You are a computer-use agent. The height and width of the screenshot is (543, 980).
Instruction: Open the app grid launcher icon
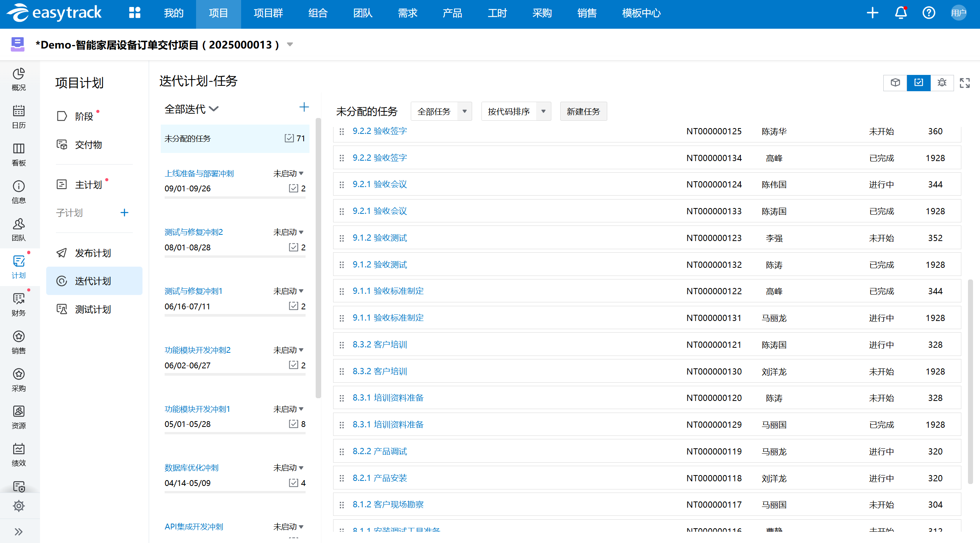[134, 13]
